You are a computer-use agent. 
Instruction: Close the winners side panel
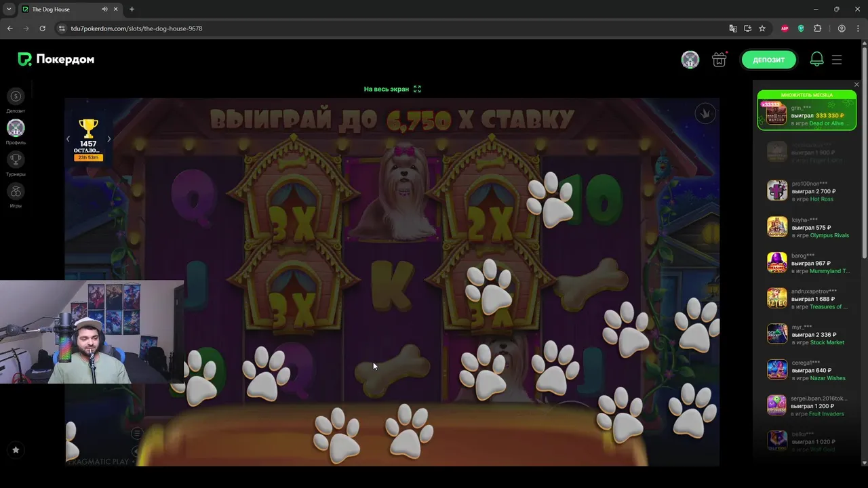point(856,85)
